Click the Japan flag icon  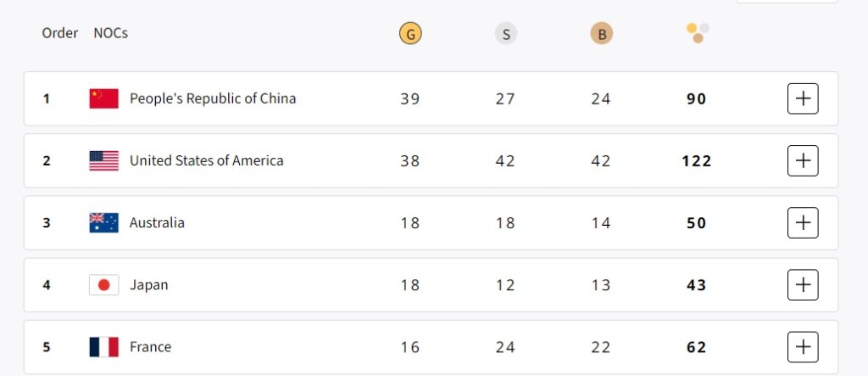click(x=103, y=285)
